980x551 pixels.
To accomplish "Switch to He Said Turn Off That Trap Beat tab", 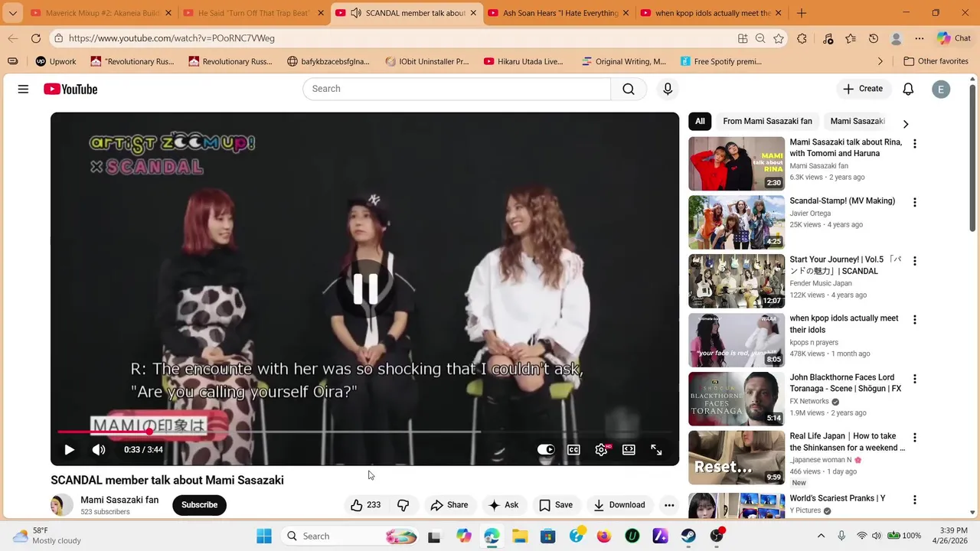I will point(253,13).
